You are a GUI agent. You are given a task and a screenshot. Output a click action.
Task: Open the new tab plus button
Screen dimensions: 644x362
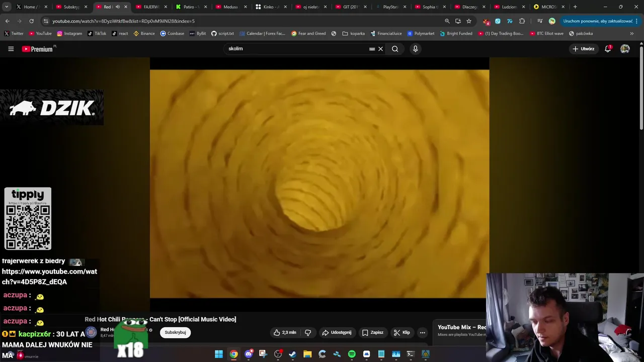click(x=575, y=7)
